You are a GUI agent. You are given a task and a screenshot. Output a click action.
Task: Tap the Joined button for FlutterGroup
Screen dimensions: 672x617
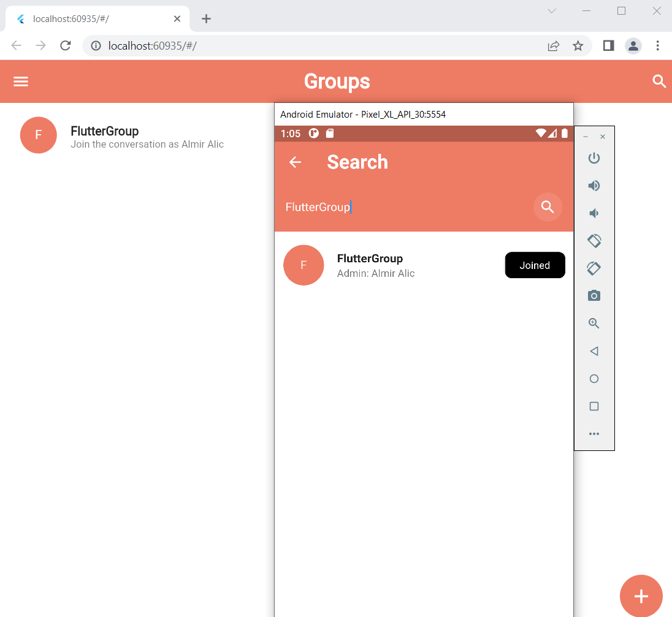pyautogui.click(x=535, y=265)
